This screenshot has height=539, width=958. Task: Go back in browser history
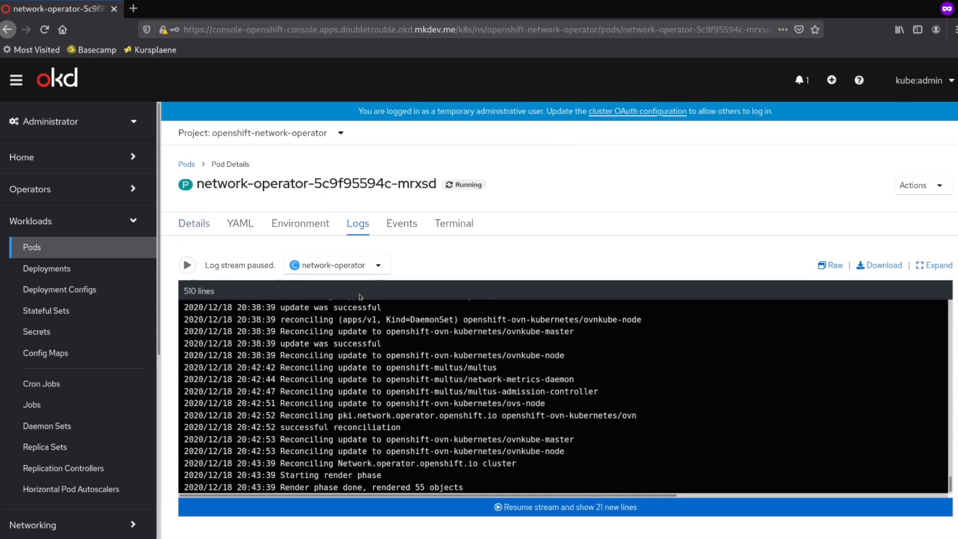tap(8, 29)
